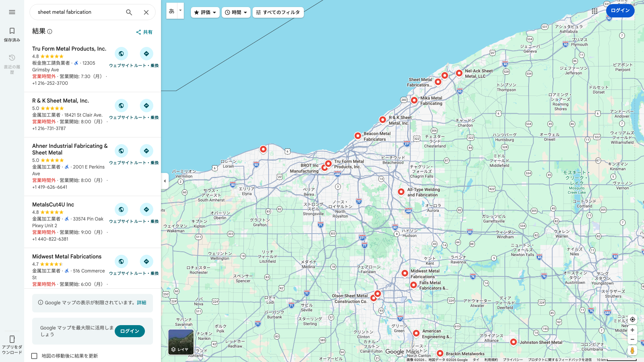This screenshot has width=644, height=362.
Task: Toggle the Layers map view thumbnail
Action: (x=181, y=342)
